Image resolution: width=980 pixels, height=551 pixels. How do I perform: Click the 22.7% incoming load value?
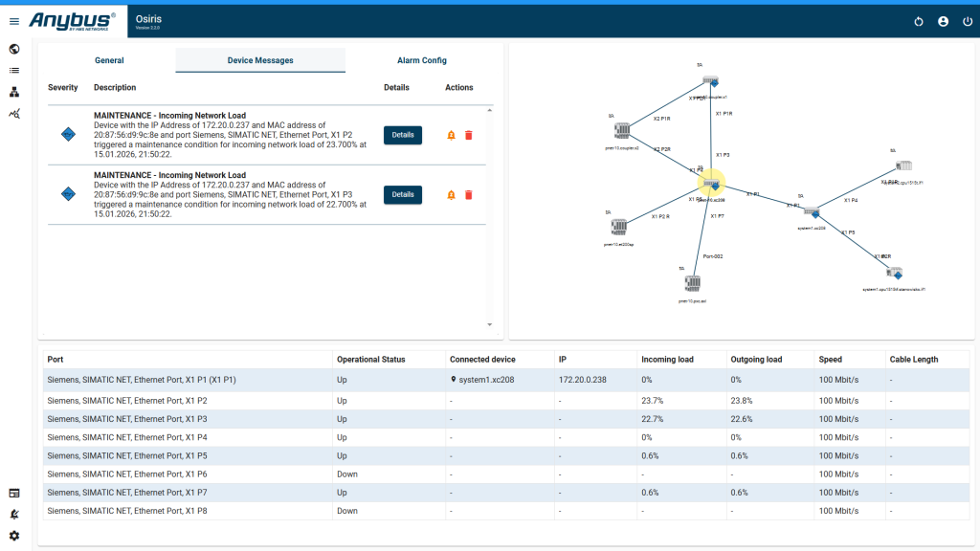(653, 419)
